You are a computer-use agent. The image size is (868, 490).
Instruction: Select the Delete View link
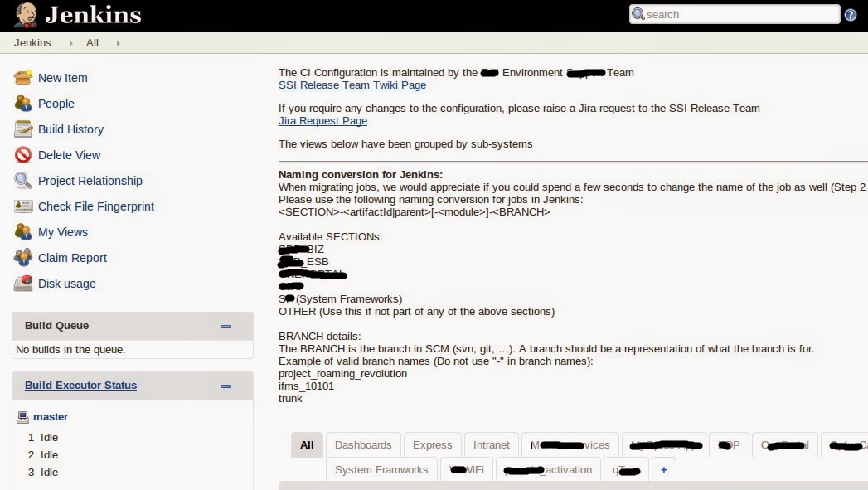point(69,155)
